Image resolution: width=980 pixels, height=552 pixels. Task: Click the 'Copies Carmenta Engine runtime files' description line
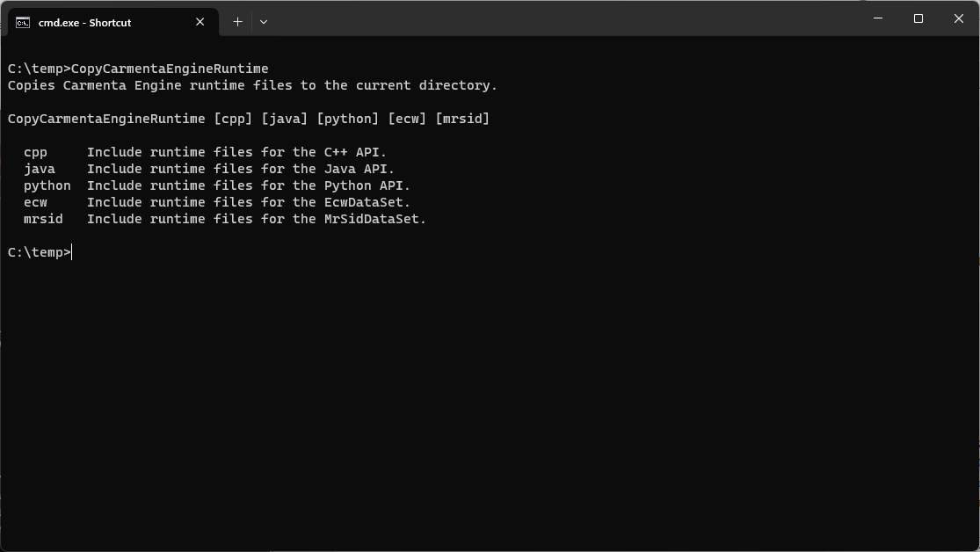pyautogui.click(x=252, y=85)
